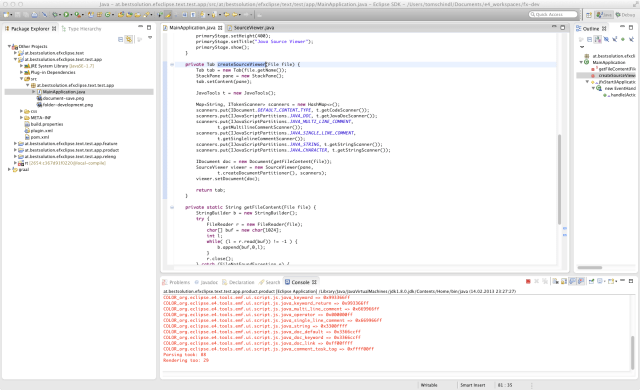
Task: Open the Search tab in bottom panel
Action: tap(269, 282)
